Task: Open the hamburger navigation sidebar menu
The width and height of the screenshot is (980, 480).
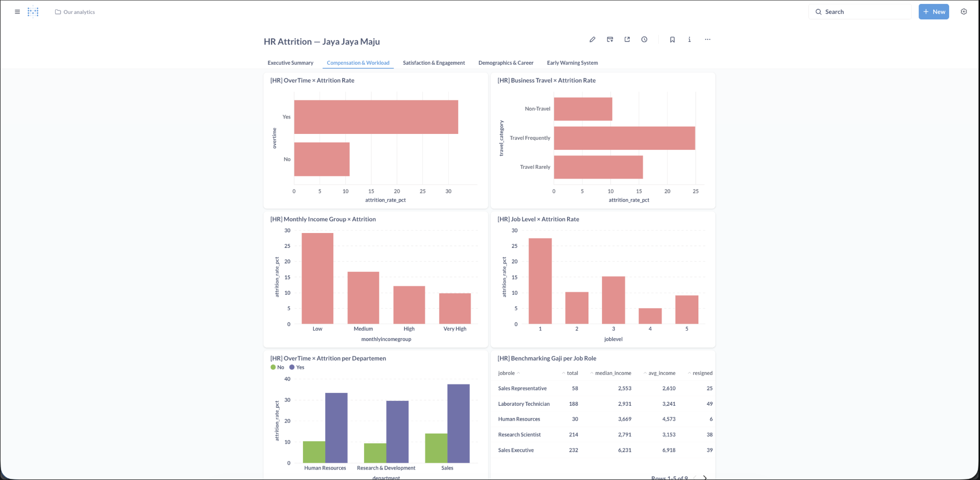Action: pyautogui.click(x=17, y=11)
